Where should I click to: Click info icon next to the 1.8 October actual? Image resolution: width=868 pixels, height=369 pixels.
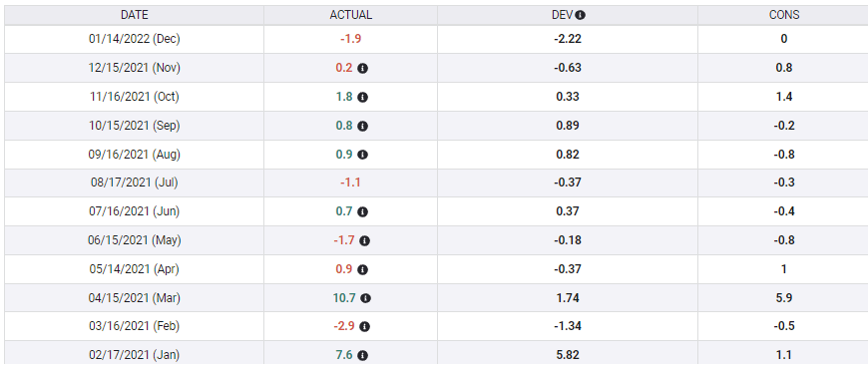point(362,97)
